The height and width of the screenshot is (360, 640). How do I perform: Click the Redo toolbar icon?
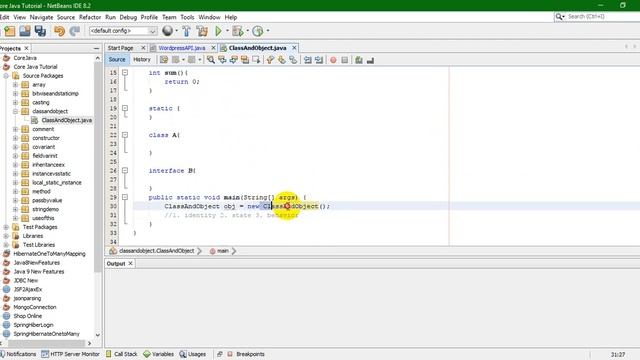(x=74, y=31)
